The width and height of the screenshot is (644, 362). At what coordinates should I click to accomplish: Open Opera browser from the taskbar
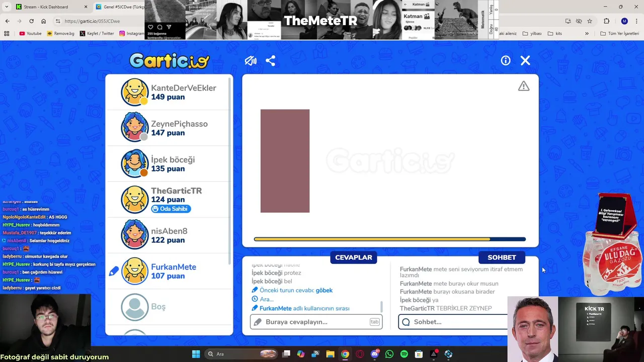click(360, 354)
